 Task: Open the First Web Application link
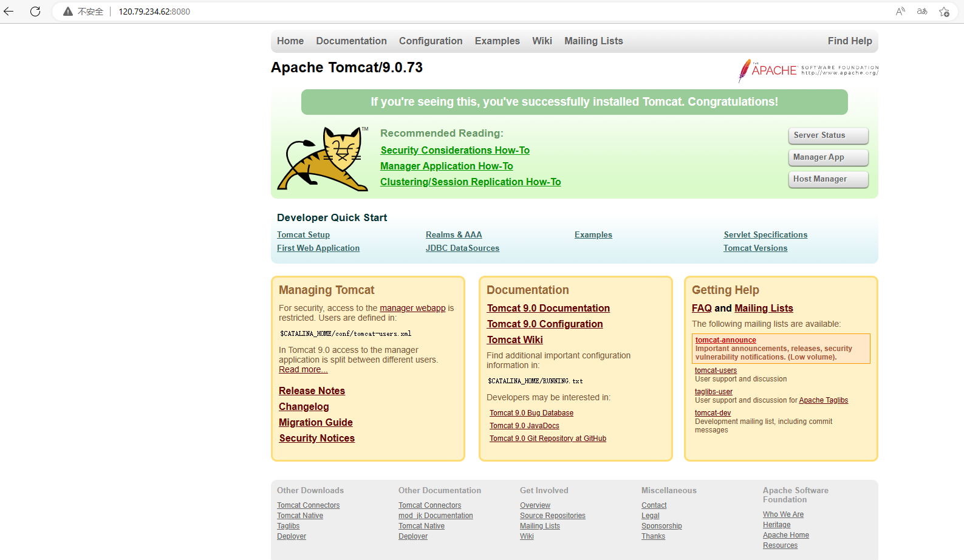(x=318, y=248)
